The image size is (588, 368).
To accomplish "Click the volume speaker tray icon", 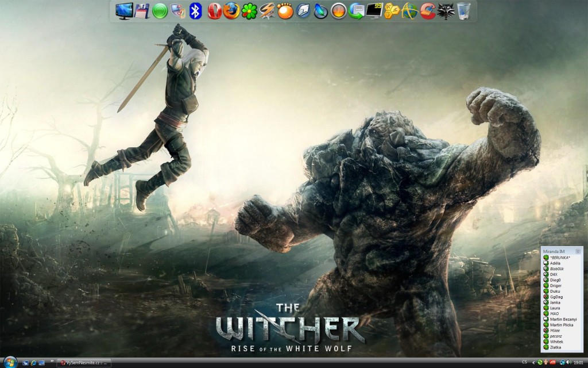I will pyautogui.click(x=569, y=362).
